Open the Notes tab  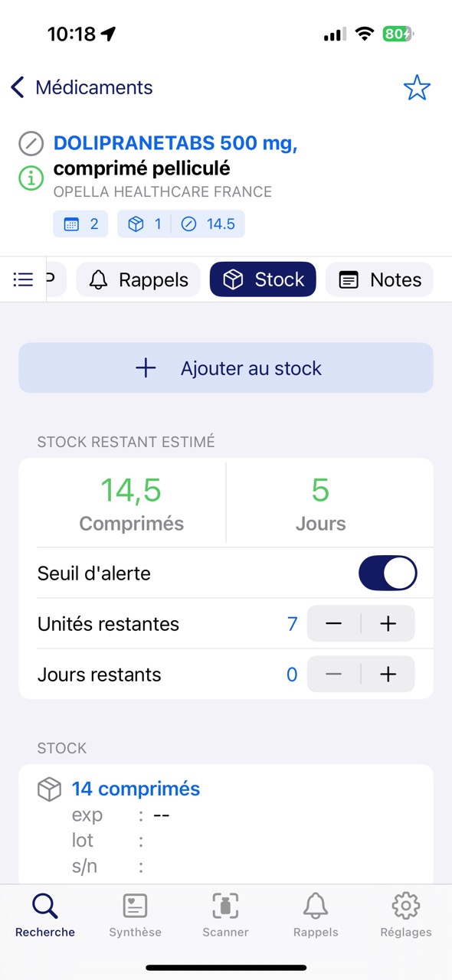coord(379,279)
